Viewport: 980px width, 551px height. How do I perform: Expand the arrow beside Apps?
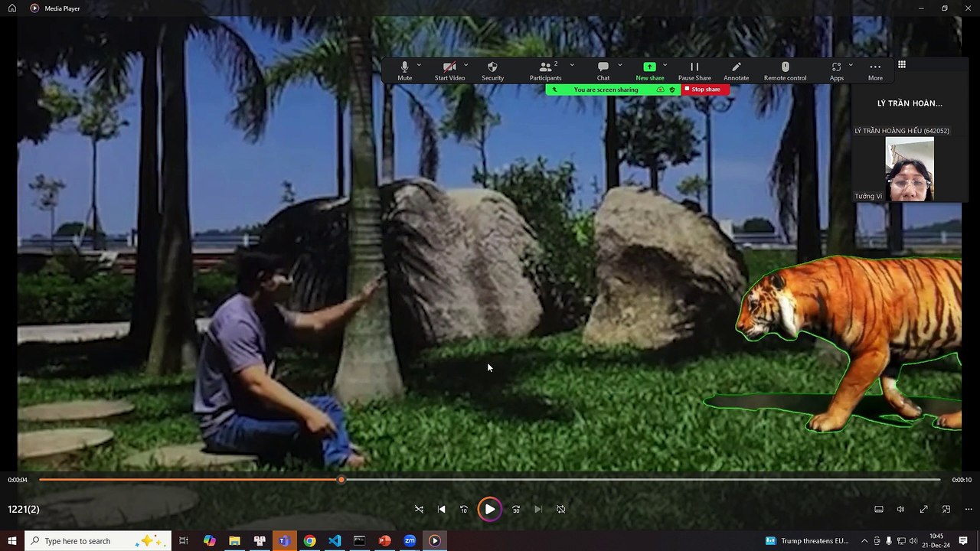[x=850, y=65]
